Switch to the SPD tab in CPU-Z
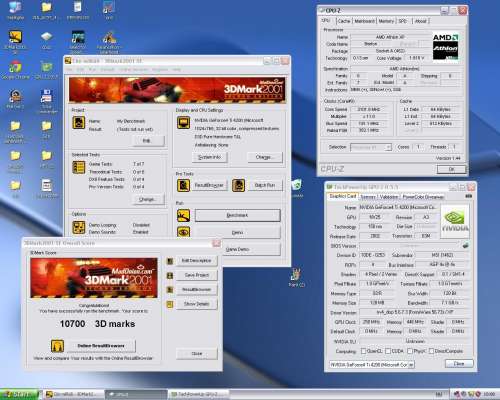 click(x=403, y=21)
